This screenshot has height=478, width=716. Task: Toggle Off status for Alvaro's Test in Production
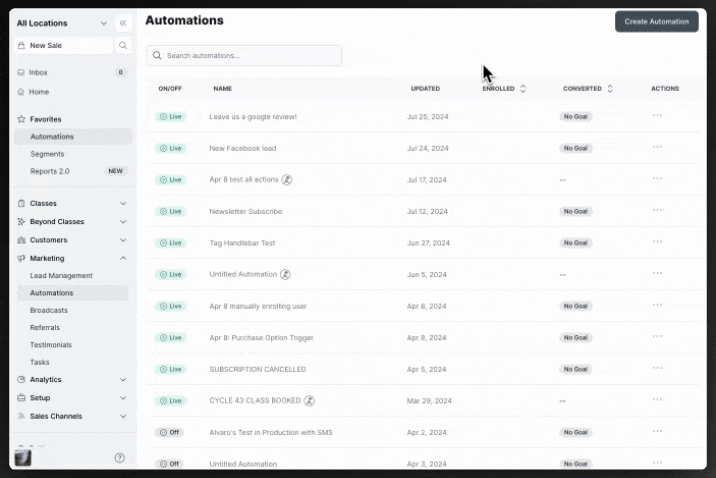point(169,432)
